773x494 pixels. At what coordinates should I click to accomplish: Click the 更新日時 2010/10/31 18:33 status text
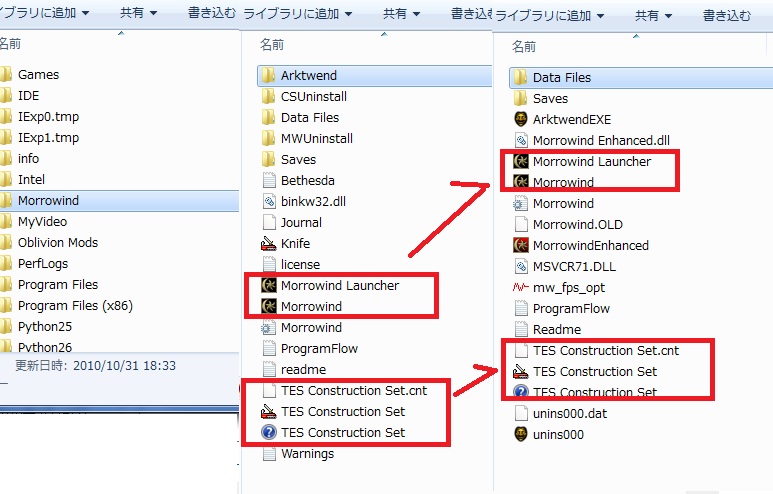(95, 365)
